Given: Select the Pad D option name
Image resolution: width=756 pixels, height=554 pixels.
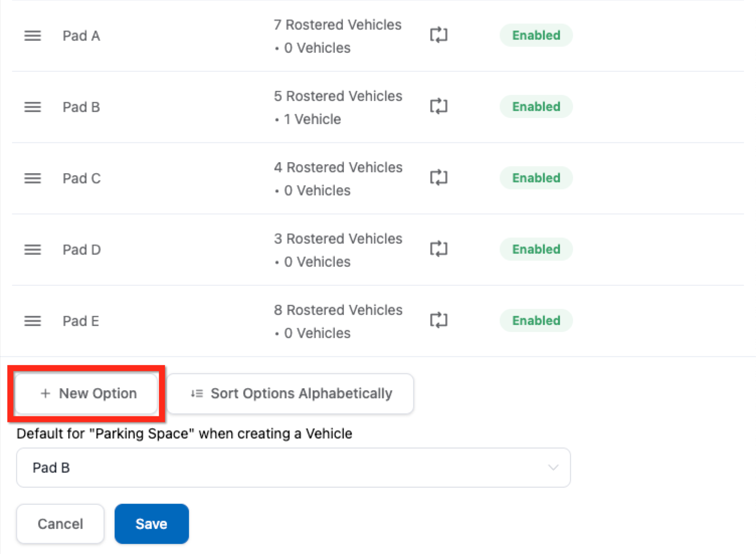Looking at the screenshot, I should coord(81,250).
